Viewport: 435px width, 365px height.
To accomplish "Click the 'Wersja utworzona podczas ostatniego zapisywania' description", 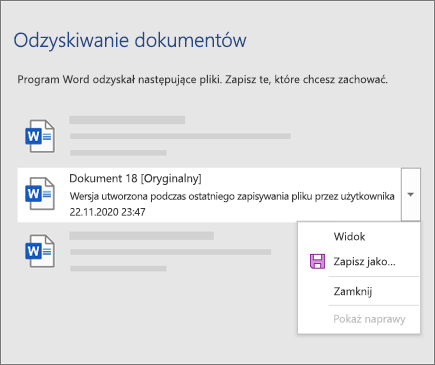I will coord(232,196).
